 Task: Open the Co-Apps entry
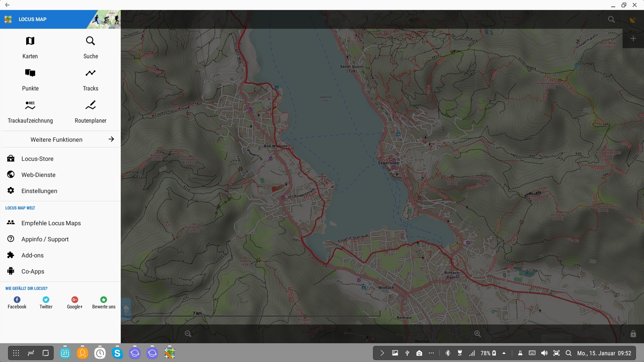[33, 271]
